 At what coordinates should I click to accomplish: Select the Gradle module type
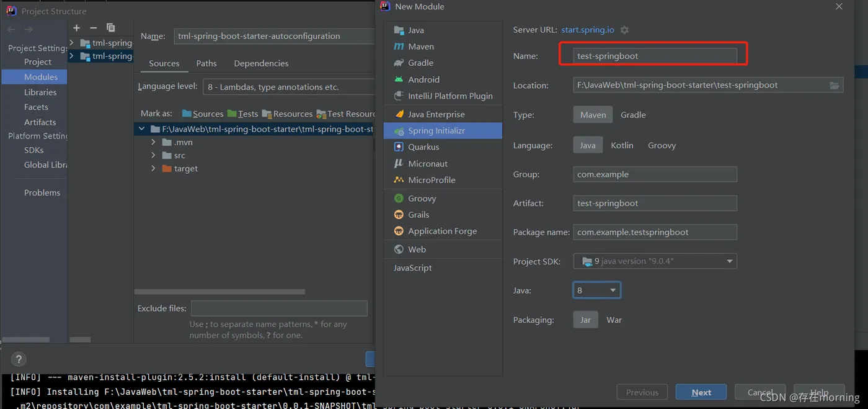click(443, 63)
